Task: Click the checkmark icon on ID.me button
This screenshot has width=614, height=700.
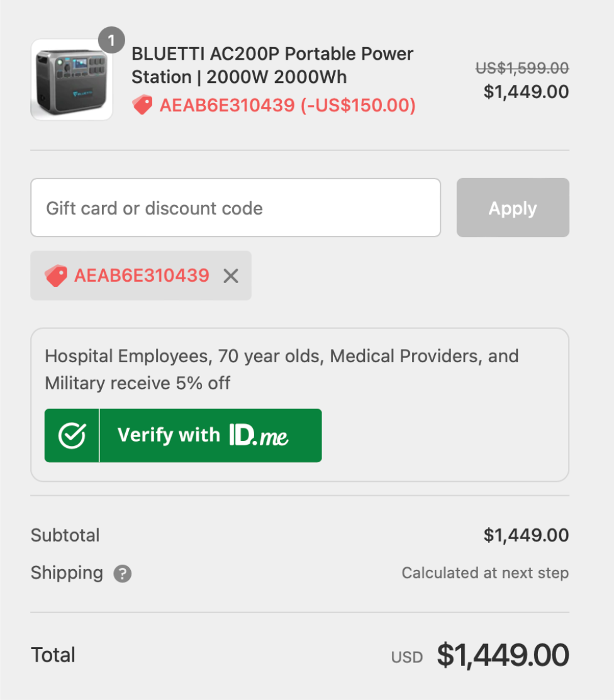Action: [x=72, y=435]
